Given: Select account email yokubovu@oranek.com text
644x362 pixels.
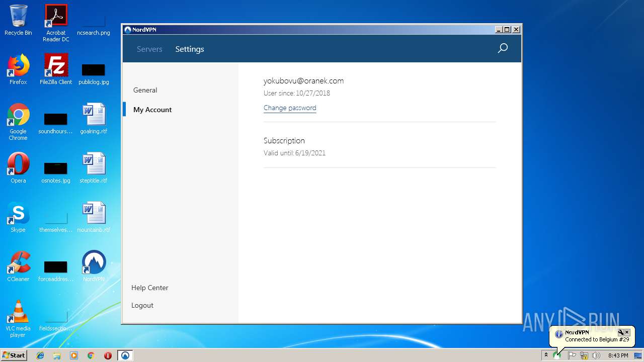Looking at the screenshot, I should coord(303,80).
